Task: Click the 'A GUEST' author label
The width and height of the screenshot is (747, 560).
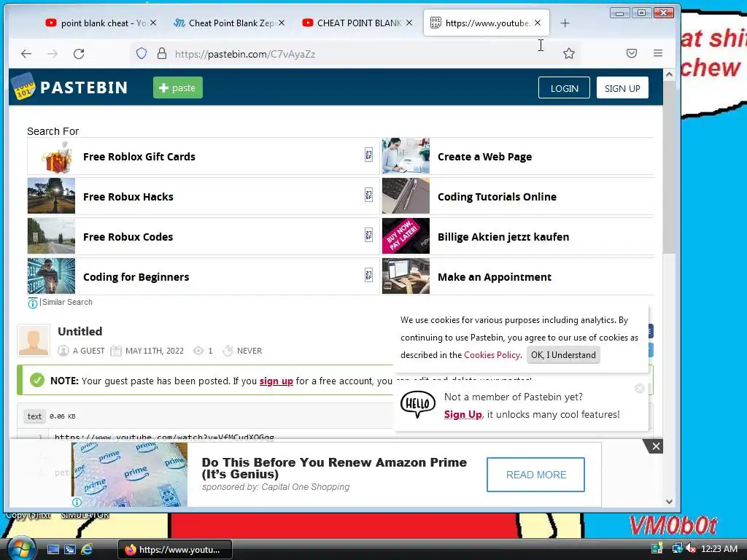Action: [88, 351]
